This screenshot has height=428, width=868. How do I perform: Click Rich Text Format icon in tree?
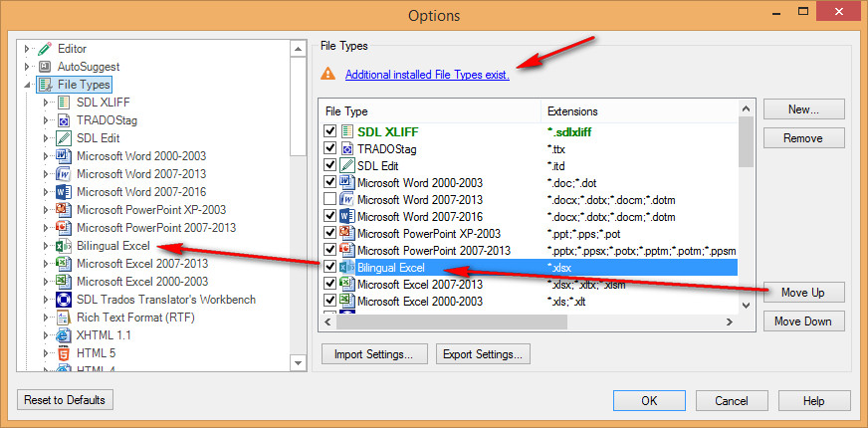(x=64, y=318)
